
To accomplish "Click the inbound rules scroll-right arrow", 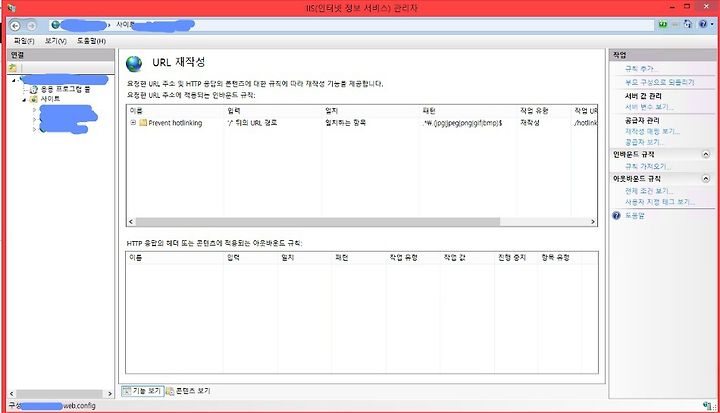I will pos(593,222).
